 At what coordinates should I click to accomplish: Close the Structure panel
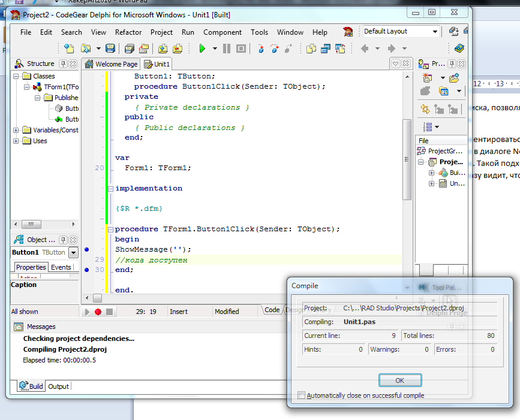coord(73,64)
